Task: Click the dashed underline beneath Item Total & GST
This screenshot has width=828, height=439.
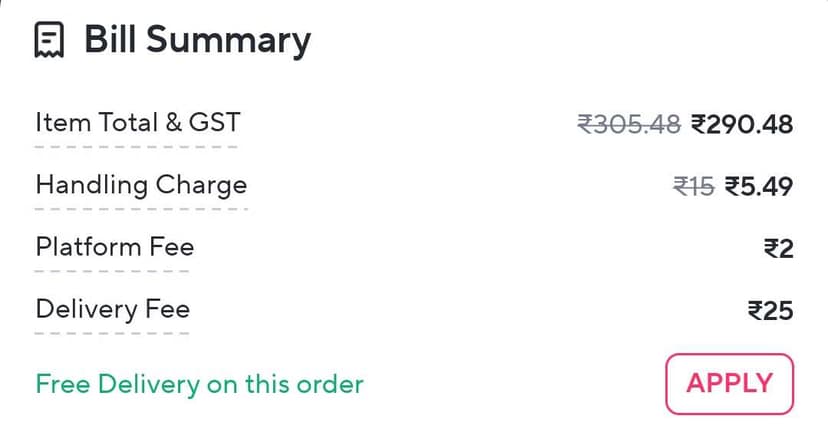Action: [136, 147]
